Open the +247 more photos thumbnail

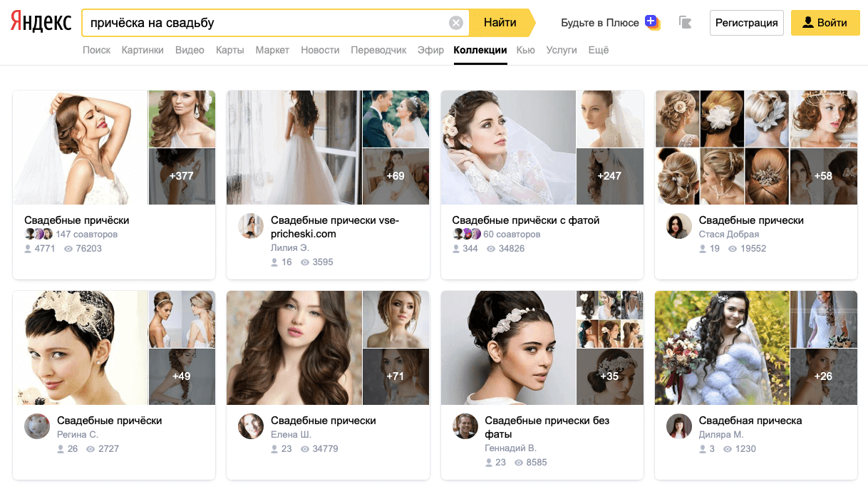(610, 176)
